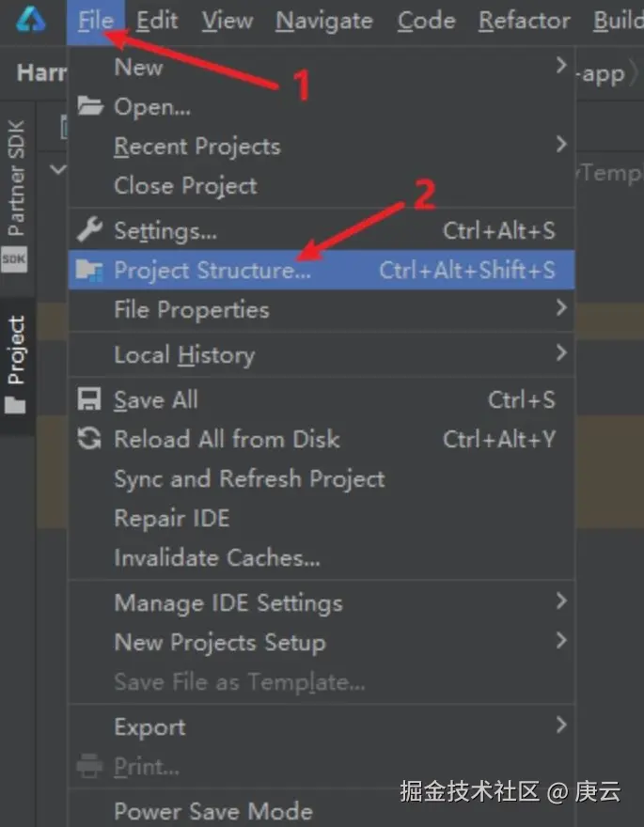Expand the Recent Projects submenu arrow
This screenshot has height=827, width=644.
560,145
